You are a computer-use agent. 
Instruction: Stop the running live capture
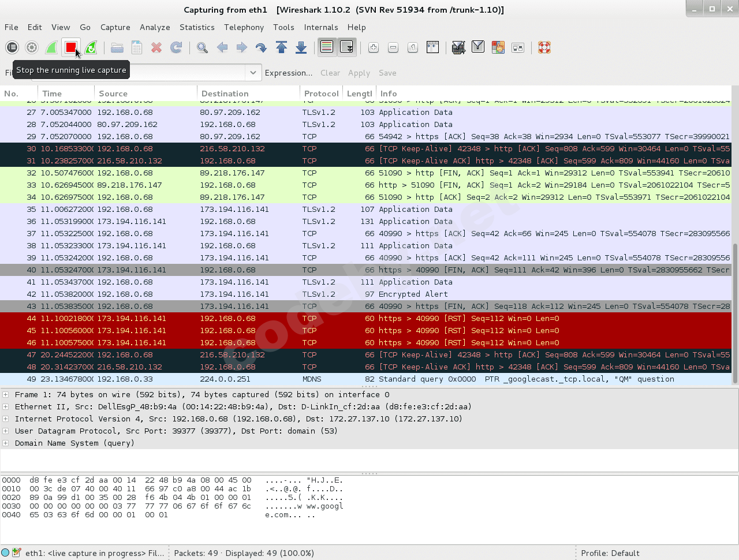(x=71, y=48)
